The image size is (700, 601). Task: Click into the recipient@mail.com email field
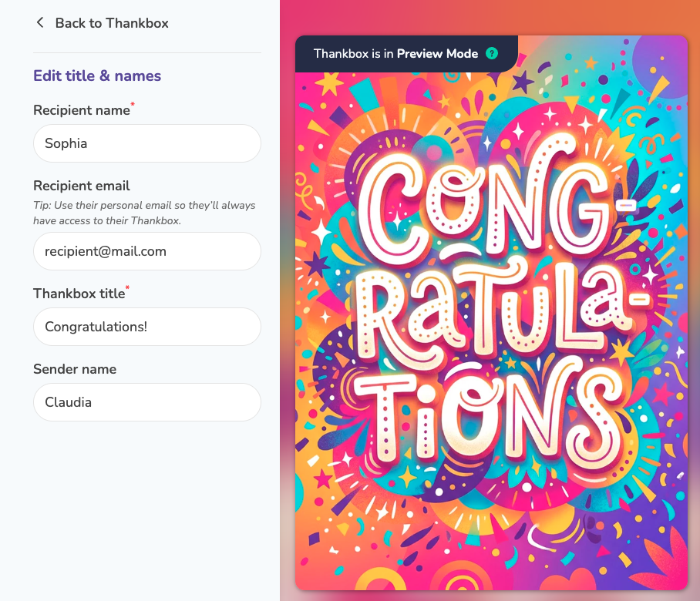147,251
